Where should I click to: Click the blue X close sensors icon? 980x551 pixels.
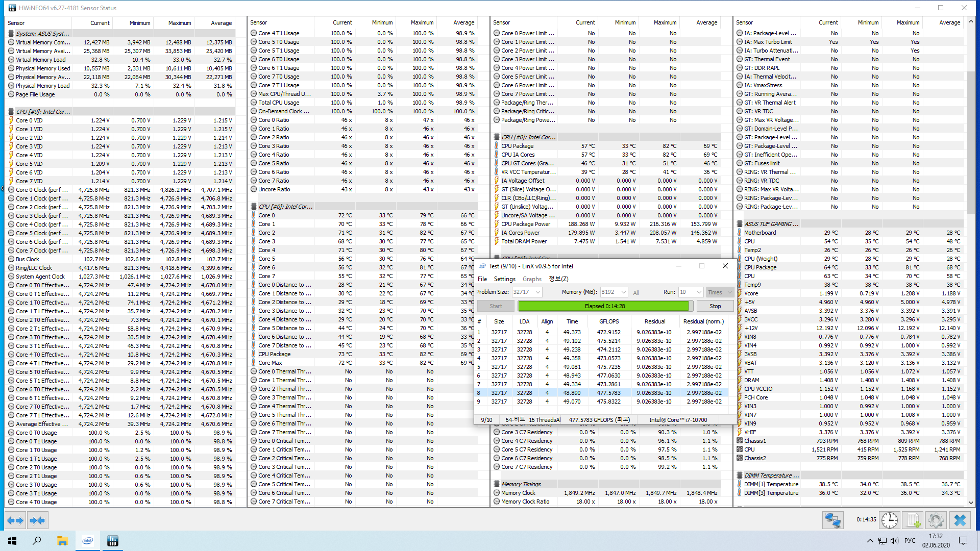pos(960,520)
